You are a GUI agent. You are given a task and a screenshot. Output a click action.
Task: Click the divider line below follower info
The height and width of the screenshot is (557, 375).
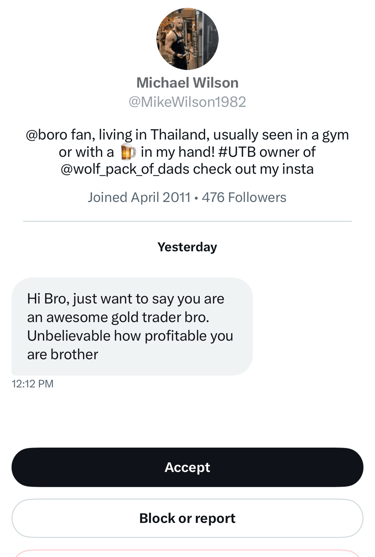(188, 221)
